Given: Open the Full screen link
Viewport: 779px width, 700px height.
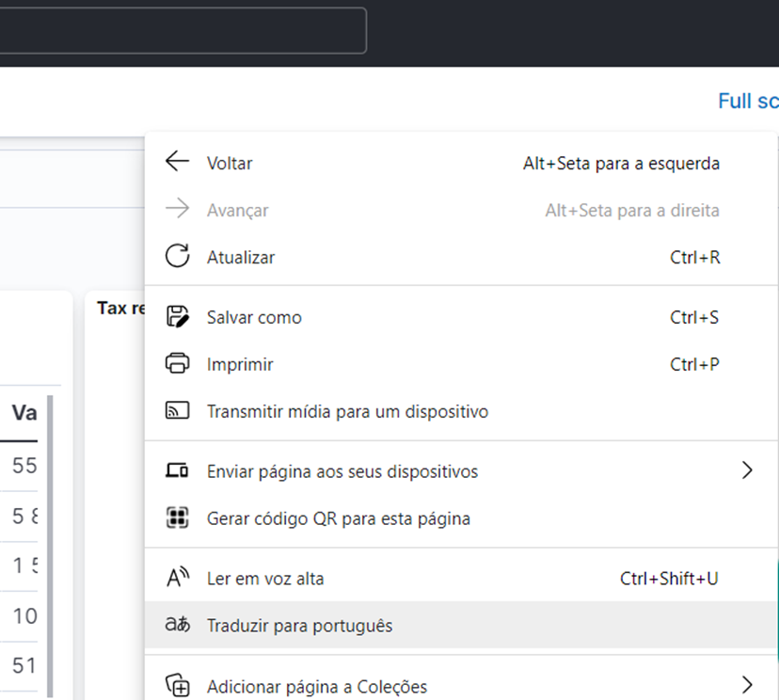Looking at the screenshot, I should pos(748,101).
